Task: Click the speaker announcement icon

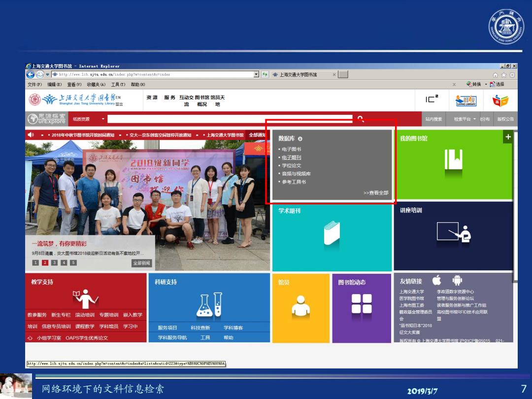Action: [x=31, y=134]
